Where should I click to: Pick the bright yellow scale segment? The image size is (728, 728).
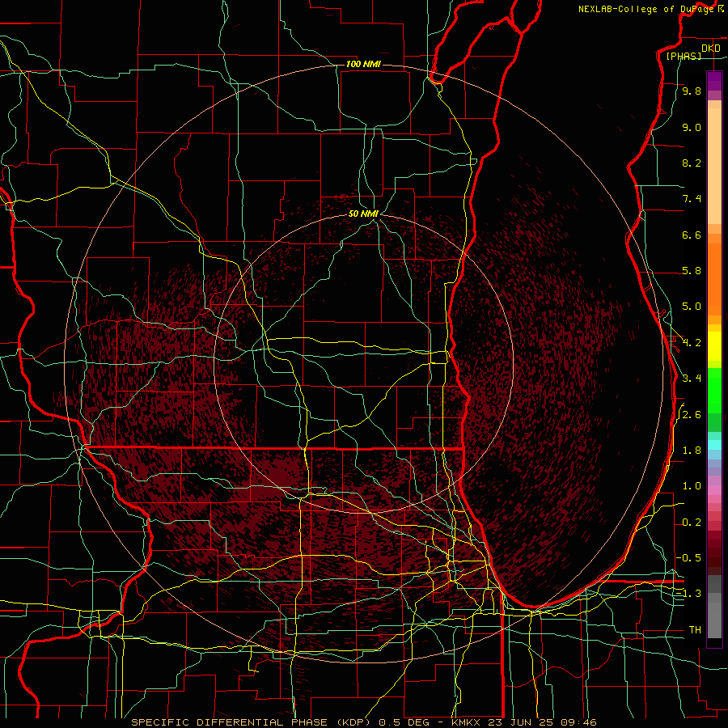point(714,346)
